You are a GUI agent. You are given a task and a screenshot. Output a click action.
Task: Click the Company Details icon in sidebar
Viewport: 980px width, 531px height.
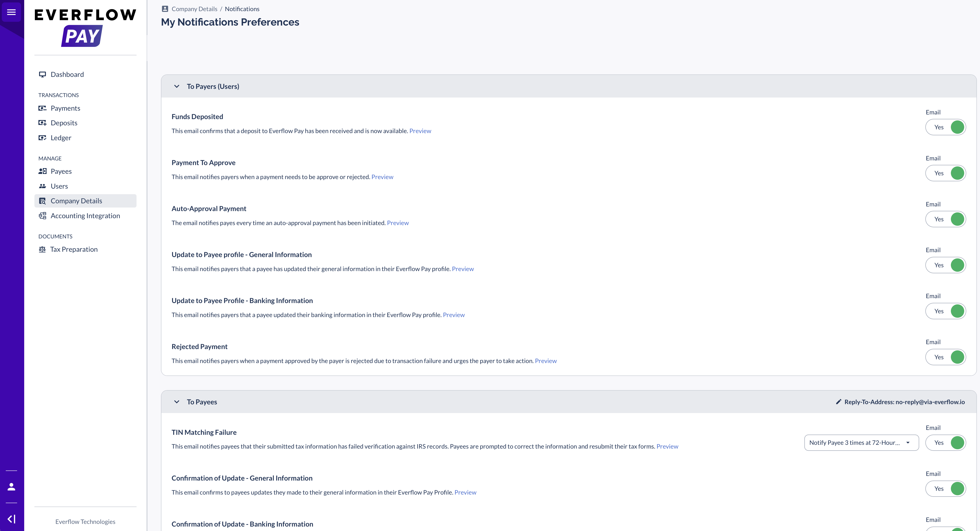(x=42, y=201)
